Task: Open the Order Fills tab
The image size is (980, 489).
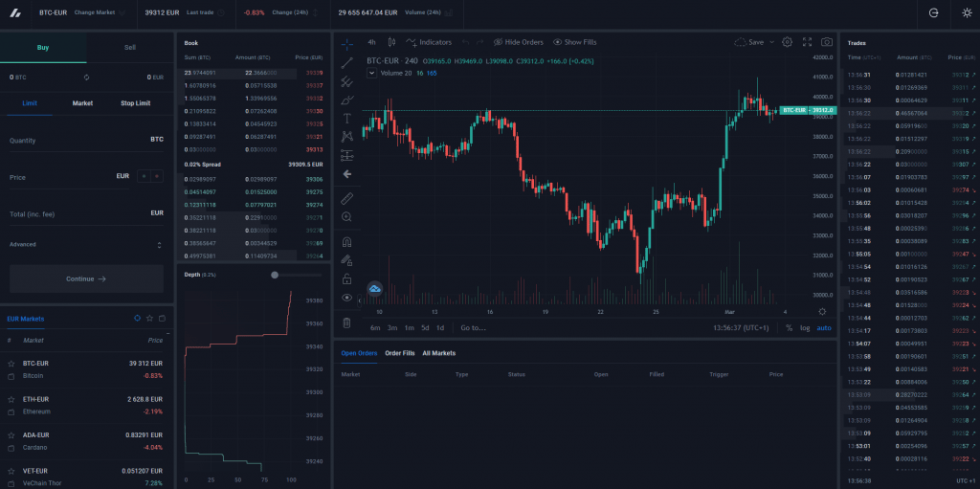Action: [x=400, y=353]
